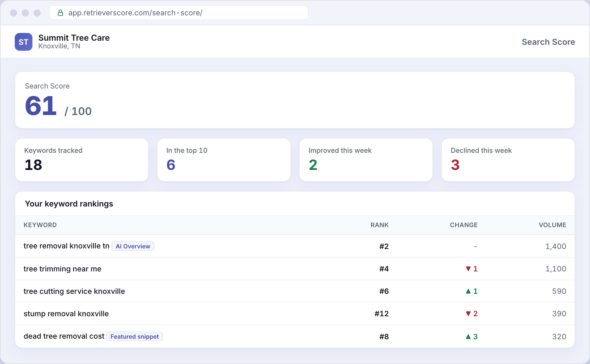Open the Keywords tracked card
Image resolution: width=590 pixels, height=364 pixels.
click(81, 160)
